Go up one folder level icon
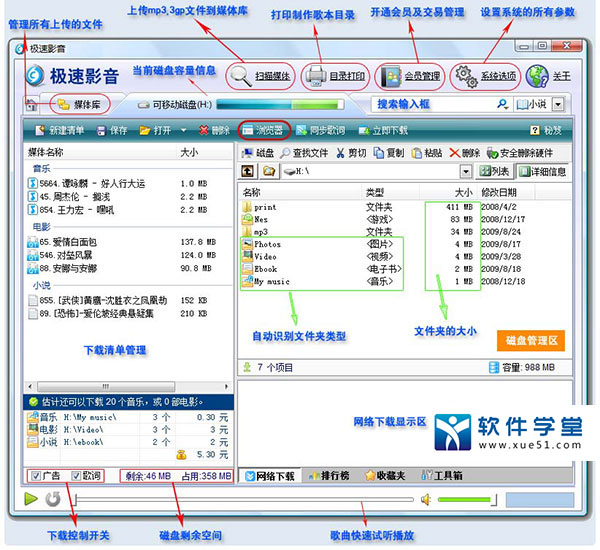600x550 pixels. coord(248,171)
